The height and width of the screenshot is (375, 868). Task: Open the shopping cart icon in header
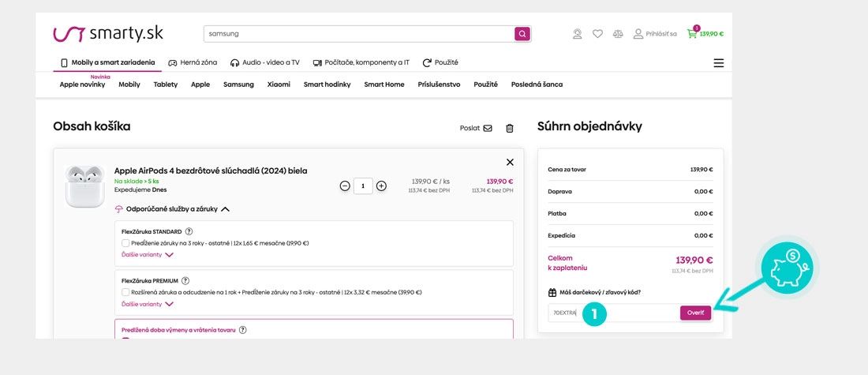[x=692, y=33]
